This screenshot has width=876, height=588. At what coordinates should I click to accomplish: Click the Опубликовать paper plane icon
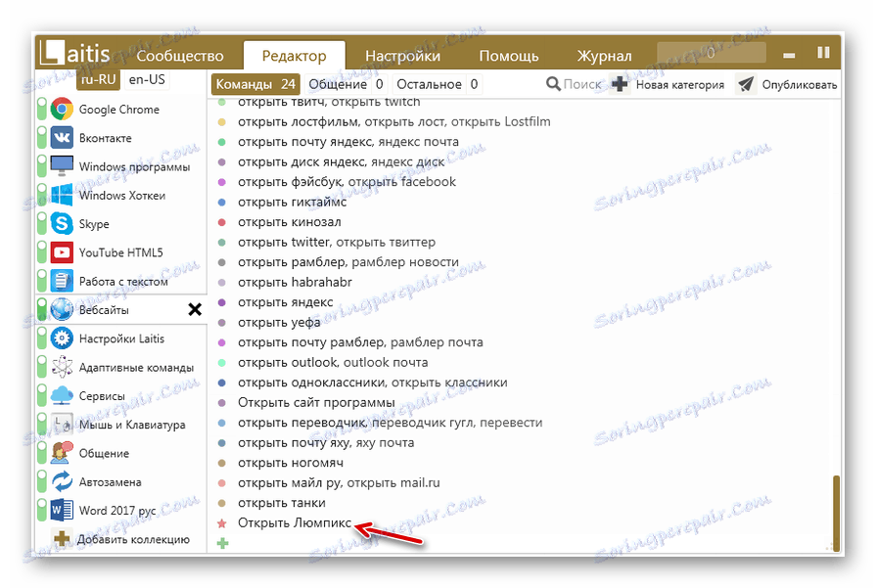pos(746,84)
